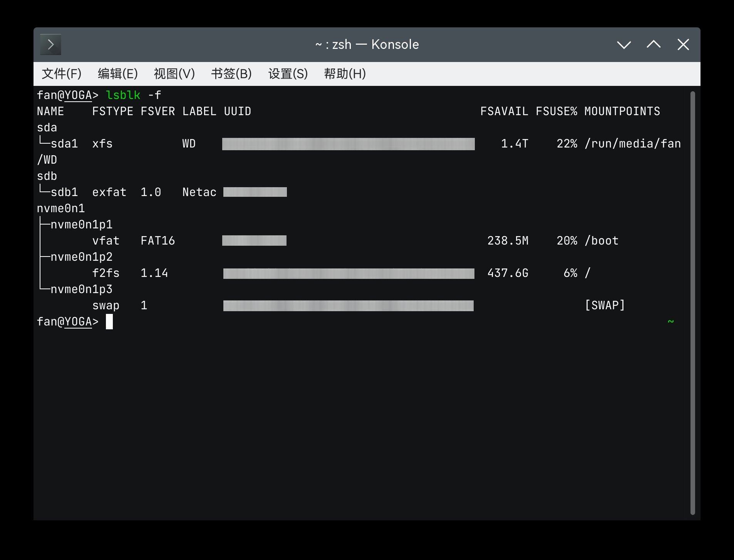This screenshot has height=560, width=734.
Task: Click the 1.14 version on f2fs row
Action: point(154,273)
